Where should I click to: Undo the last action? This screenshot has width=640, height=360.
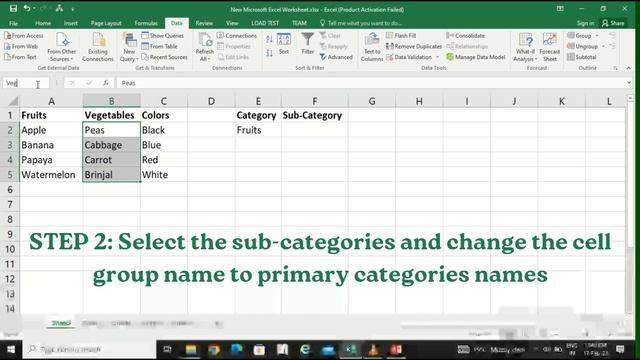coord(27,9)
